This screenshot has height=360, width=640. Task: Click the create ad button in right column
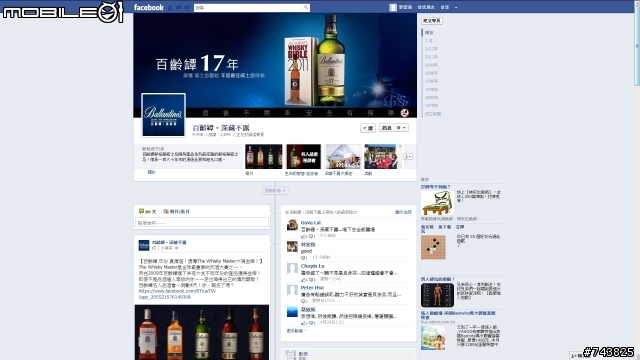(431, 21)
